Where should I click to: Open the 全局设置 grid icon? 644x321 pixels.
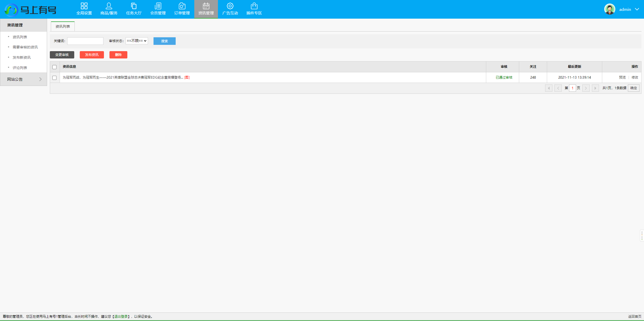coord(84,6)
